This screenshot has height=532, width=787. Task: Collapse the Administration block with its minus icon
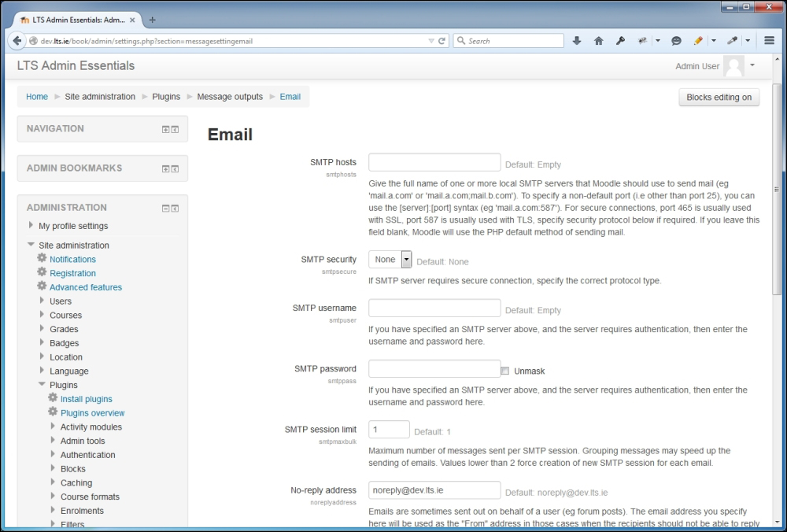pyautogui.click(x=165, y=209)
